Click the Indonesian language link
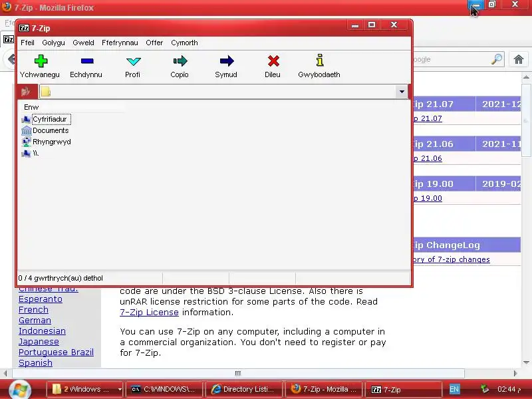 coord(42,331)
